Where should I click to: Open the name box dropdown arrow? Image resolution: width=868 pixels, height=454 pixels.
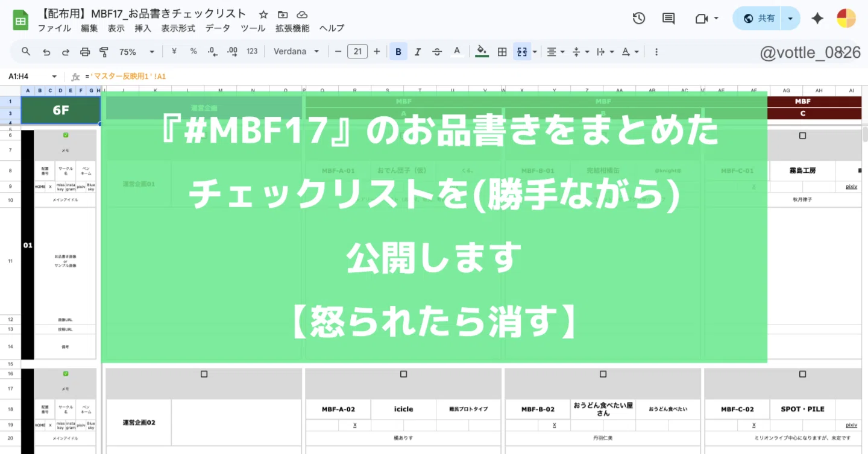click(x=54, y=76)
